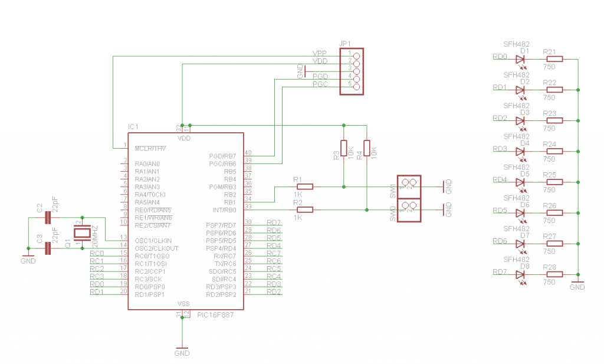
Task: Click GND symbol right of SW1
Action: tap(447, 187)
